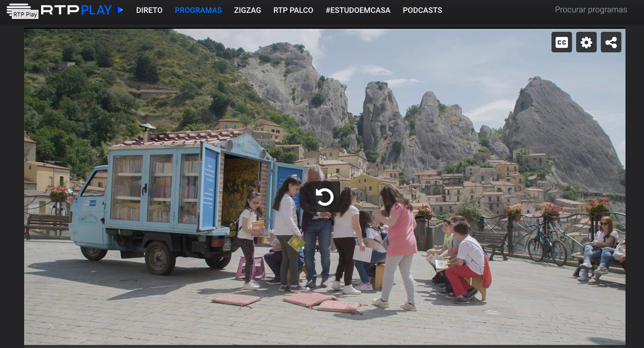
Task: Navigate to #ESTUDOEMCASA
Action: point(358,10)
